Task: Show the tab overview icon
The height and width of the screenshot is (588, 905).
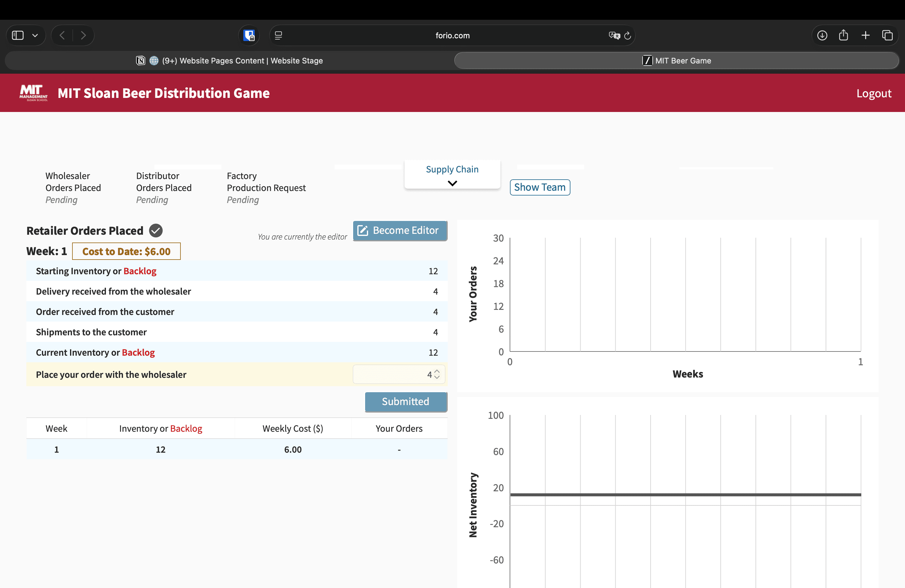Action: (x=887, y=35)
